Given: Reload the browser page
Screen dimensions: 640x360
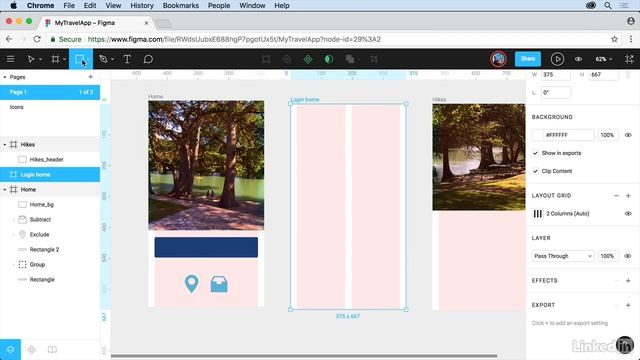Looking at the screenshot, I should [x=37, y=39].
